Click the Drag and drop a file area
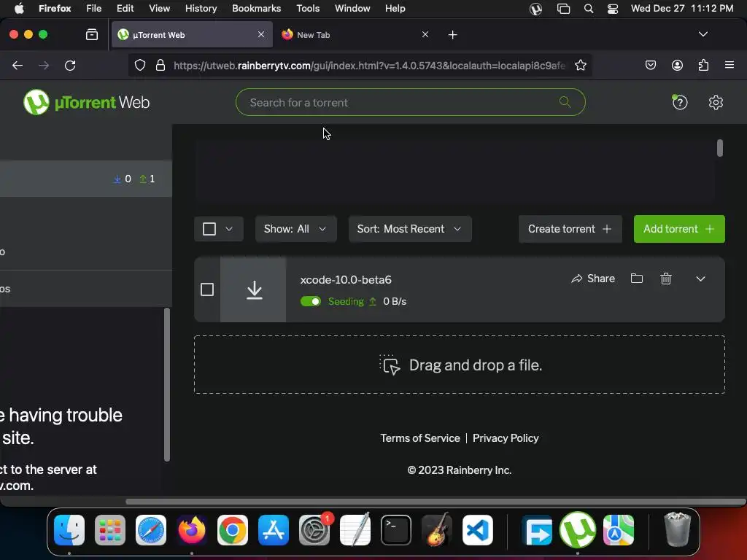Viewport: 747px width, 560px height. 460,365
